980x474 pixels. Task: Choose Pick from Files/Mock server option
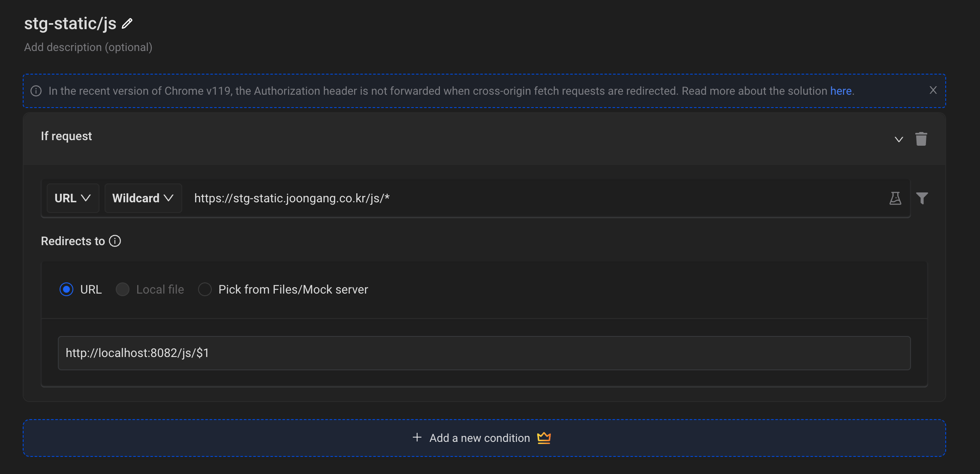pyautogui.click(x=205, y=289)
